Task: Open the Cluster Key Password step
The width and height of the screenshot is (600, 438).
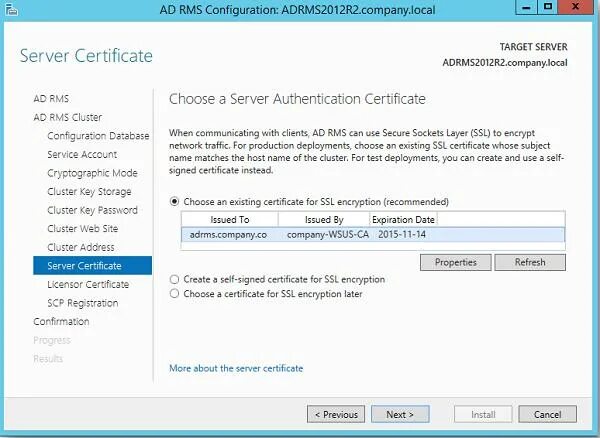Action: coord(92,210)
